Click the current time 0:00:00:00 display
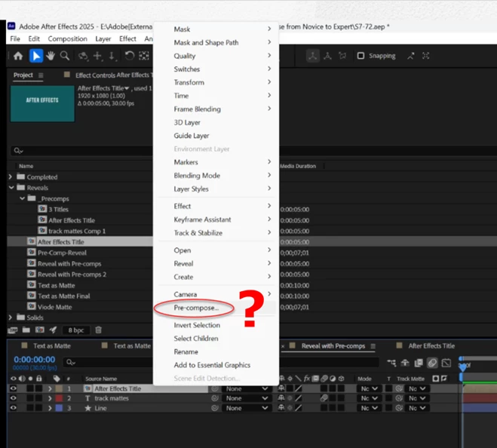The height and width of the screenshot is (448, 497). (34, 360)
